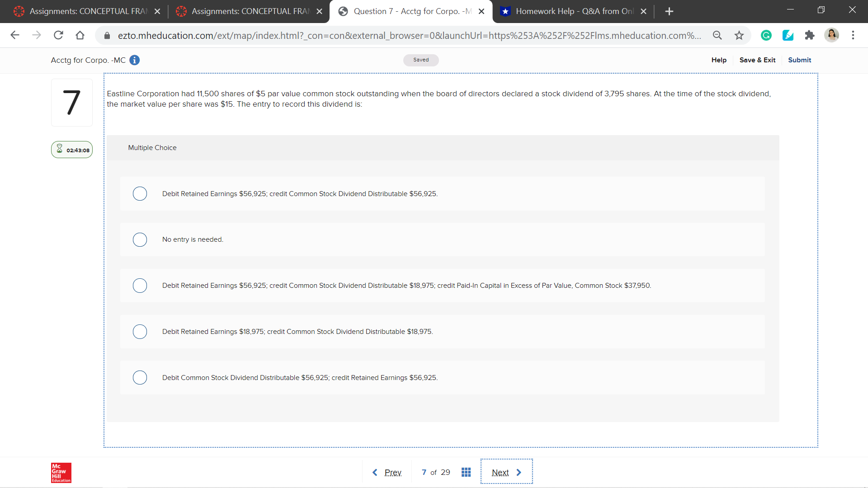This screenshot has width=868, height=488.
Task: Open the extensions puzzle-piece menu
Action: point(810,35)
